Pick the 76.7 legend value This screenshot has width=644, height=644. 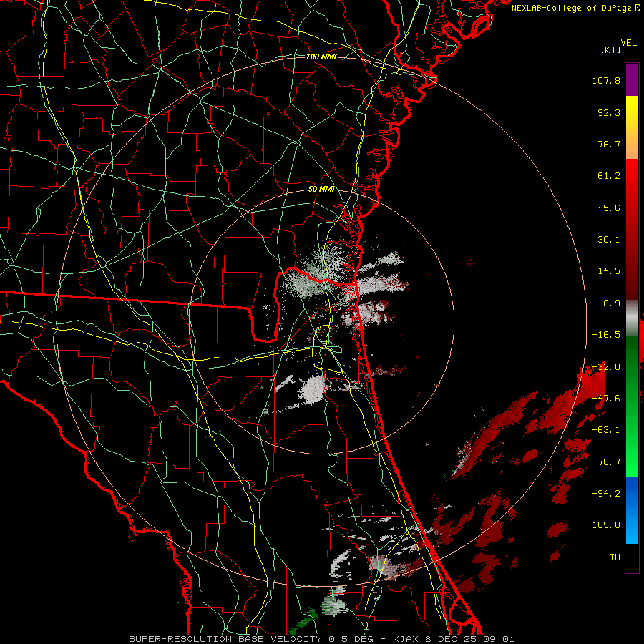[609, 144]
